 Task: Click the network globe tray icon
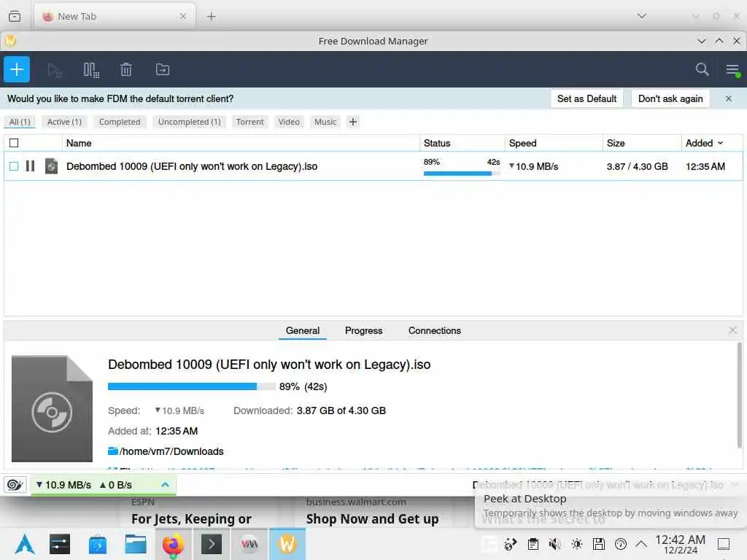[x=511, y=544]
